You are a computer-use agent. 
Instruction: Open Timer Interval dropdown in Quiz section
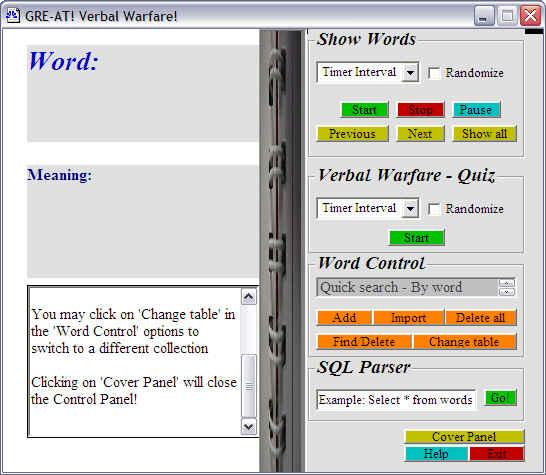[411, 209]
